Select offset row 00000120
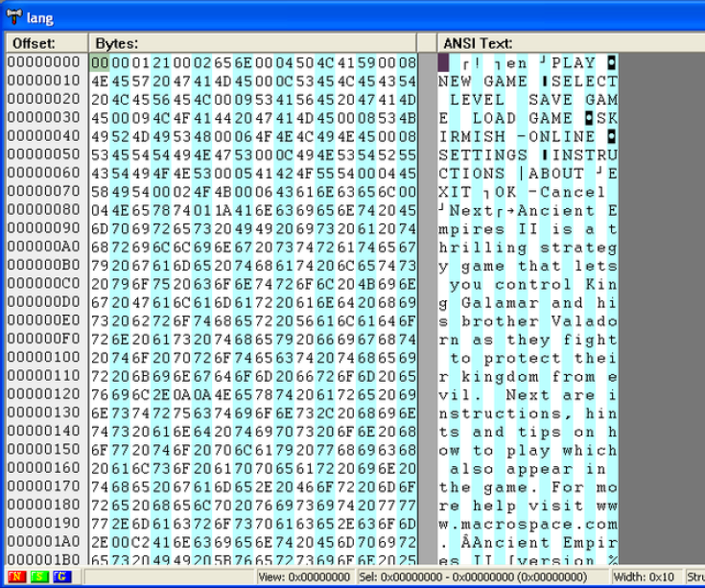 click(x=43, y=393)
